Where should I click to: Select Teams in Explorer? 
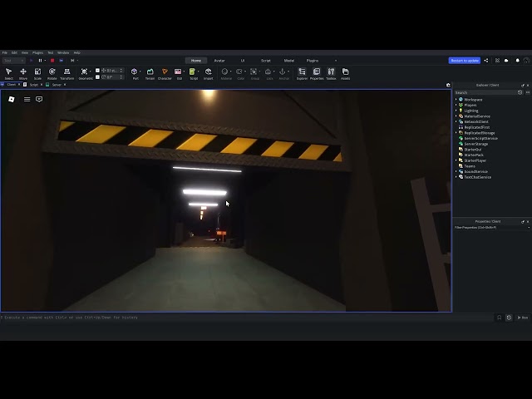469,166
